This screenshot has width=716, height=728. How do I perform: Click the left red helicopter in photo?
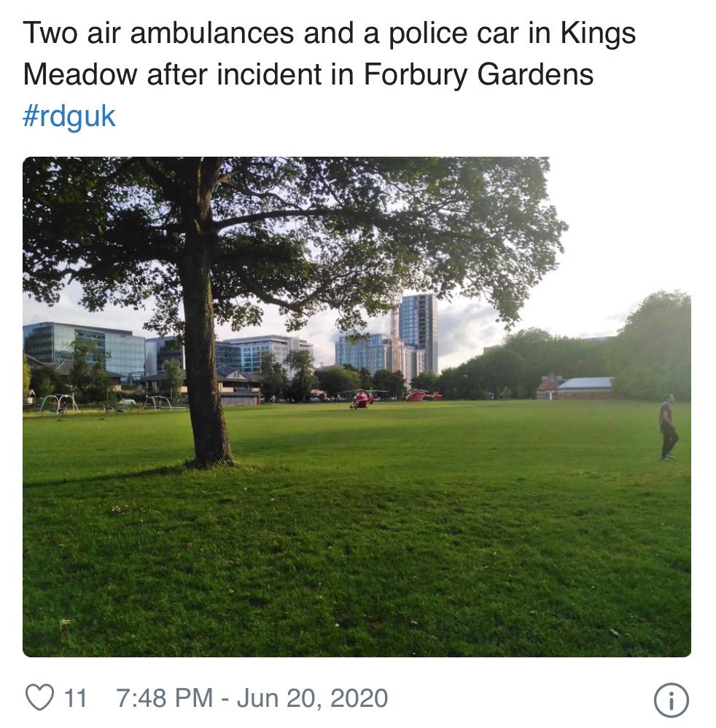click(x=362, y=399)
